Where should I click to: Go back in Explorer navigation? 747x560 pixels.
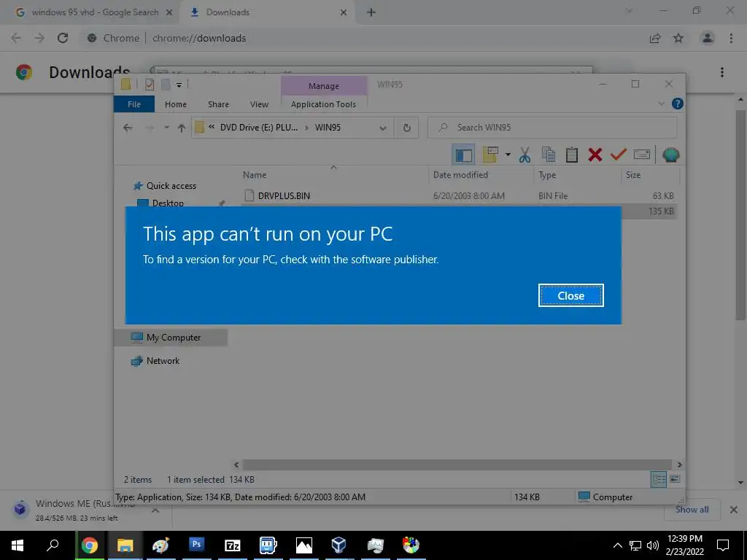(x=127, y=128)
